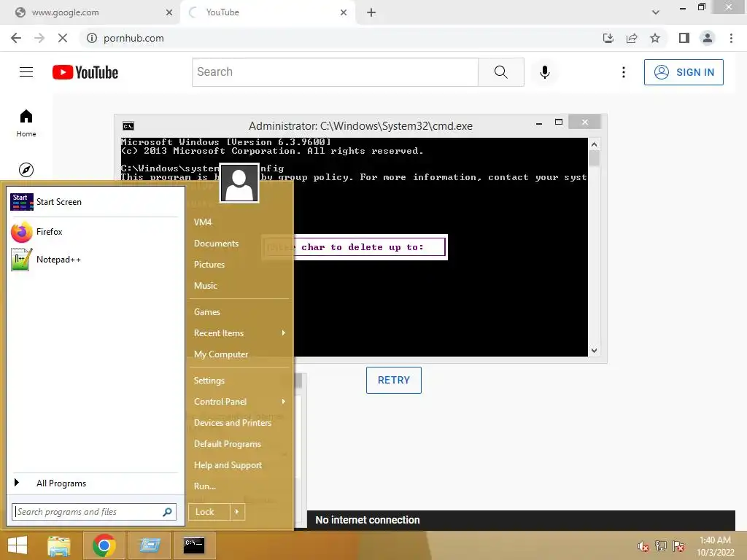The image size is (747, 560).
Task: Click the Windows Start button
Action: click(x=18, y=545)
